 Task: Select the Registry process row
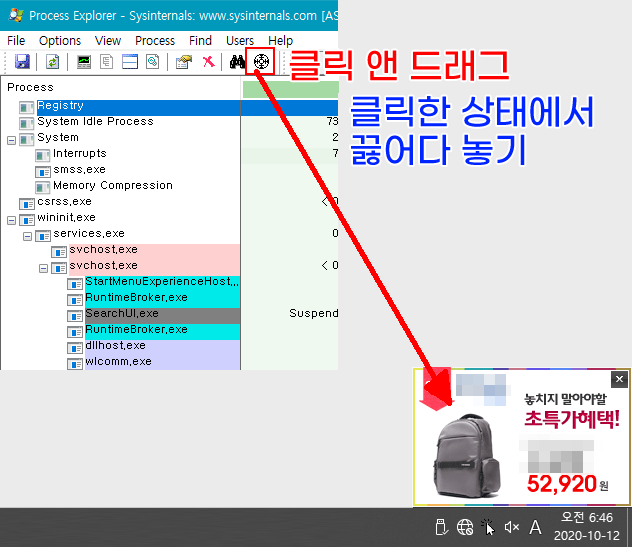[x=169, y=108]
